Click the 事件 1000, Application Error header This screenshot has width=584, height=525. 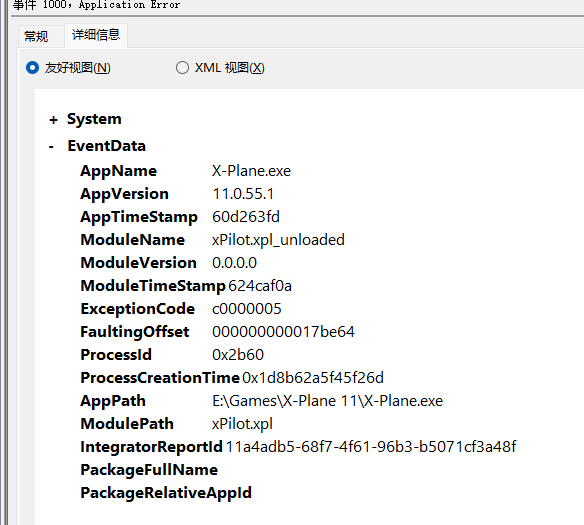(96, 5)
